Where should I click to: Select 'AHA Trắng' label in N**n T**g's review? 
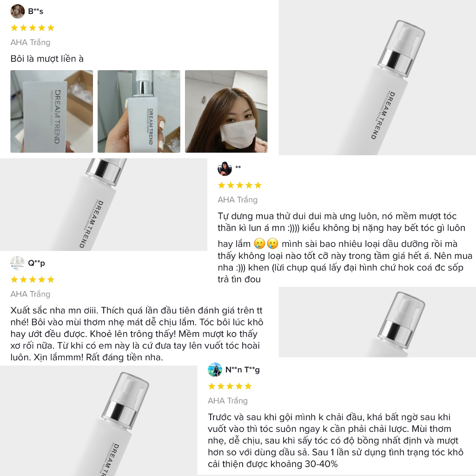(228, 401)
